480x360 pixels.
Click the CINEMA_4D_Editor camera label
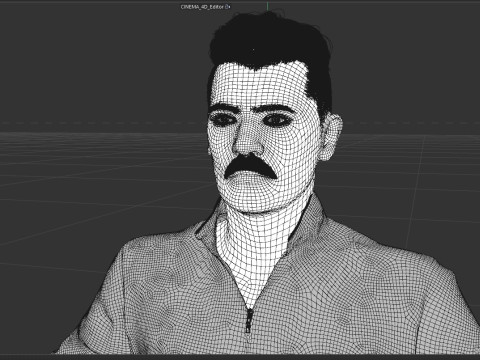(202, 7)
